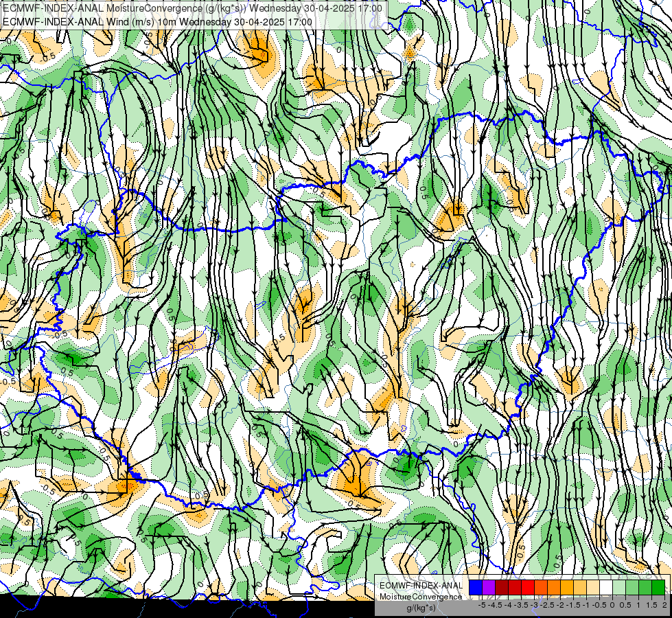Click the white legend color swatch
Screen dimensions: 672x618
[x=606, y=587]
